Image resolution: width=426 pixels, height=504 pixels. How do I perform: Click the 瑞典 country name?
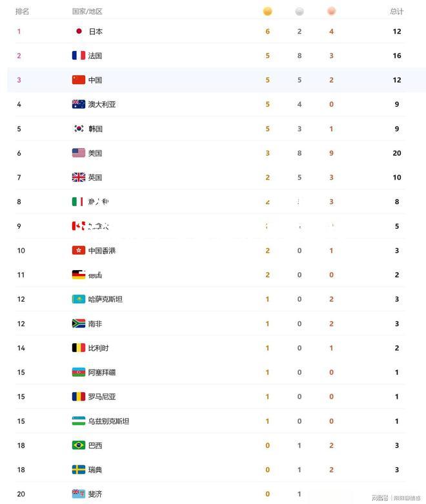point(96,470)
